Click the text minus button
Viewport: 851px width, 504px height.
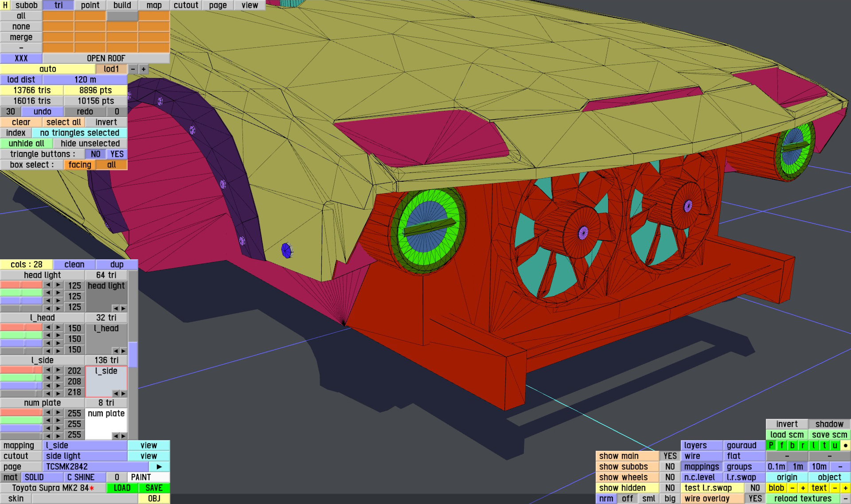pos(835,488)
